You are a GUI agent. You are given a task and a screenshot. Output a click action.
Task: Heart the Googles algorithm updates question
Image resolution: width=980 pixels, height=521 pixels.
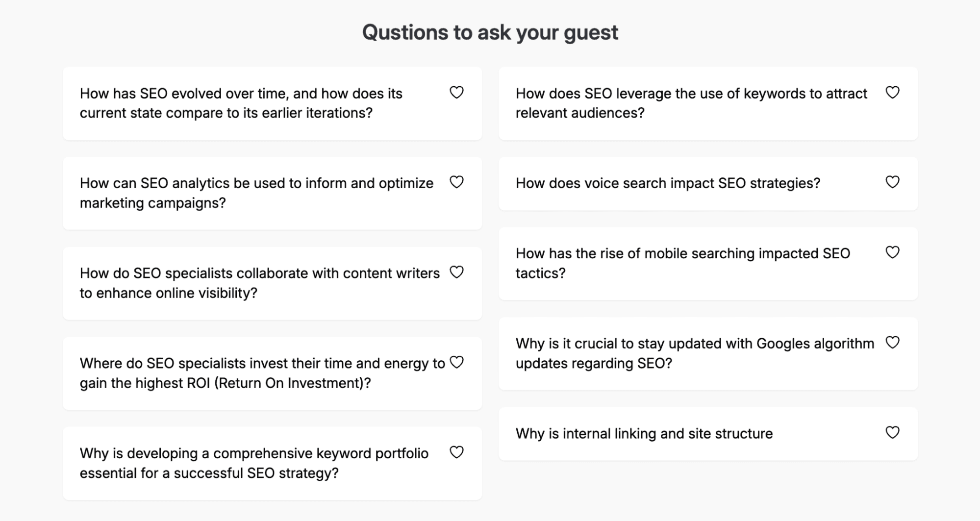point(892,342)
